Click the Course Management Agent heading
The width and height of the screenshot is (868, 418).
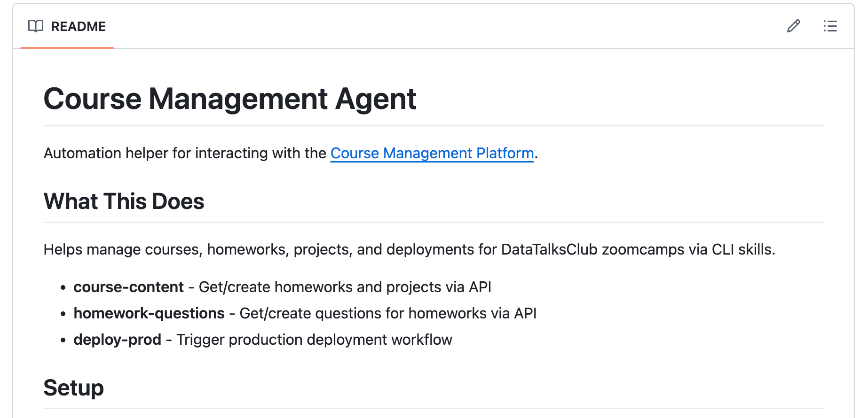(230, 99)
